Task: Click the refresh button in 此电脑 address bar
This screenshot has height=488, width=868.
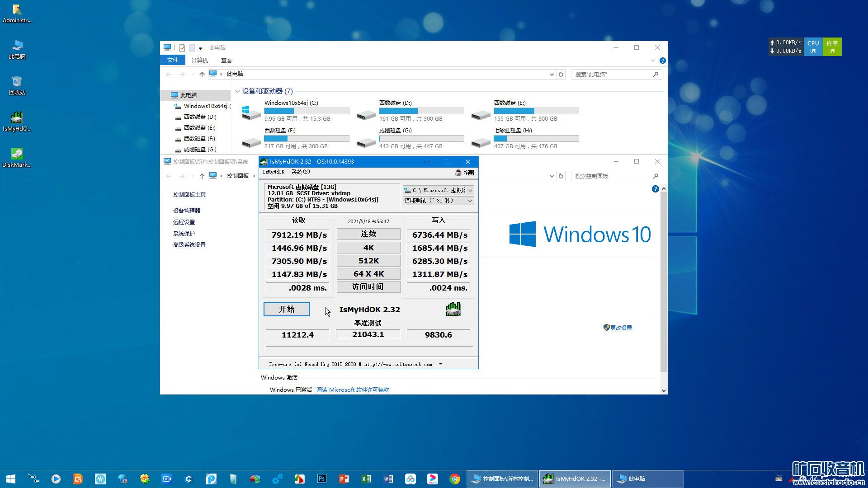Action: (561, 74)
